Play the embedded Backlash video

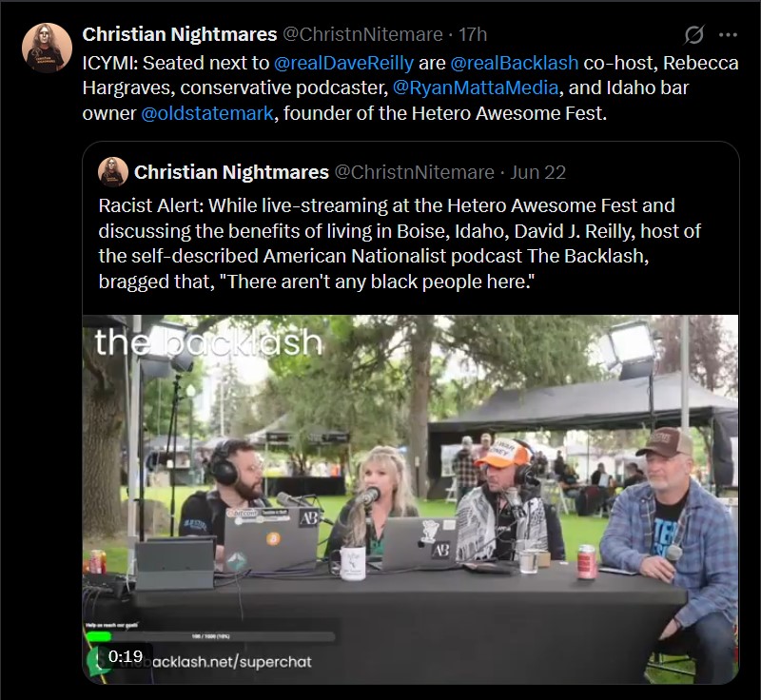(411, 499)
